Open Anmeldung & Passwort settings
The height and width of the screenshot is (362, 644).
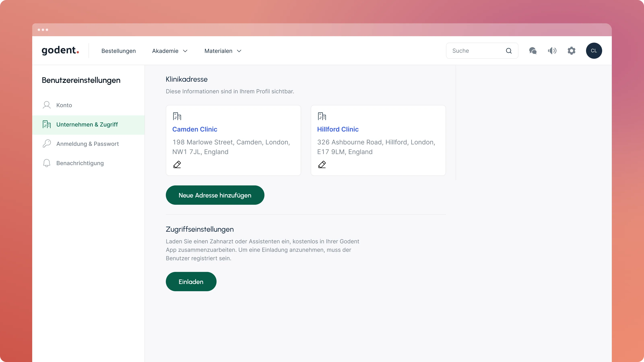88,144
